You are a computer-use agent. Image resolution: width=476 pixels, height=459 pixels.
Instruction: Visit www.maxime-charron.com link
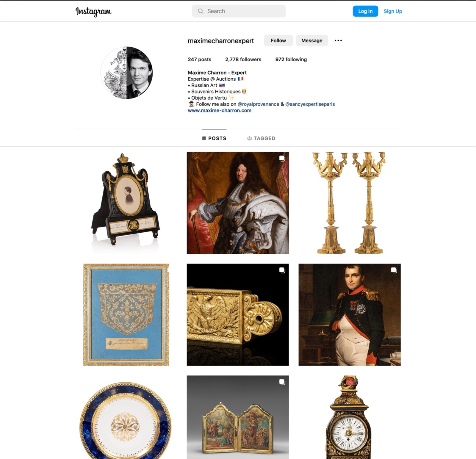(220, 110)
